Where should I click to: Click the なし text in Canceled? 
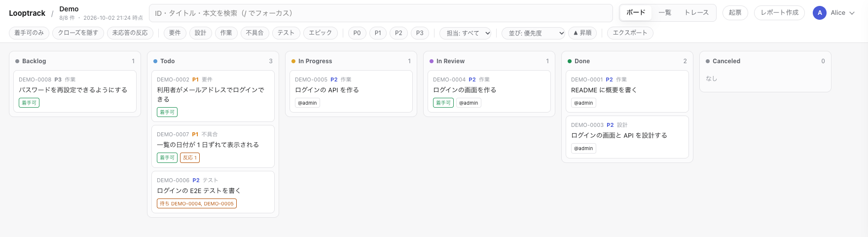point(711,79)
